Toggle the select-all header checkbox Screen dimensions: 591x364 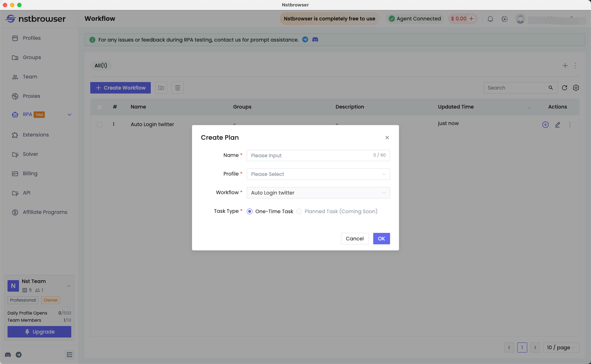click(100, 107)
